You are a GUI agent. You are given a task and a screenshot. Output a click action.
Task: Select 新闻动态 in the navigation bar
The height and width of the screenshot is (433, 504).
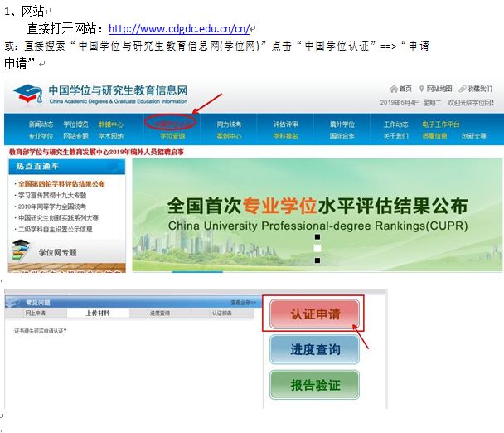pos(41,124)
